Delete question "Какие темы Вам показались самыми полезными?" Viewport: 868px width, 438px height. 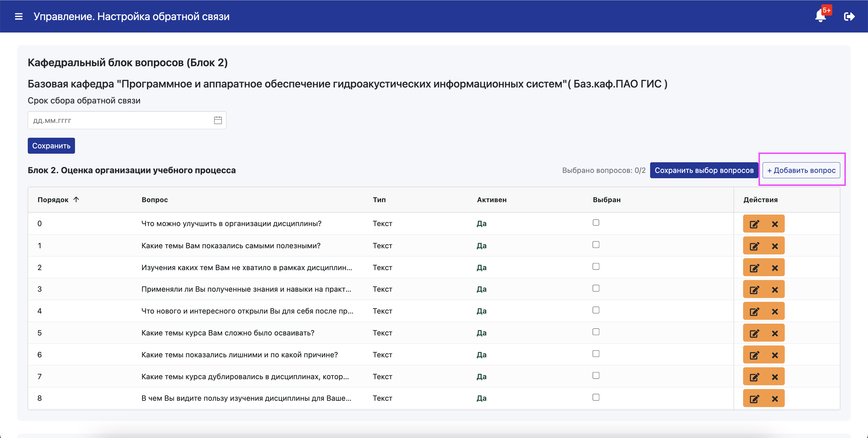click(775, 246)
